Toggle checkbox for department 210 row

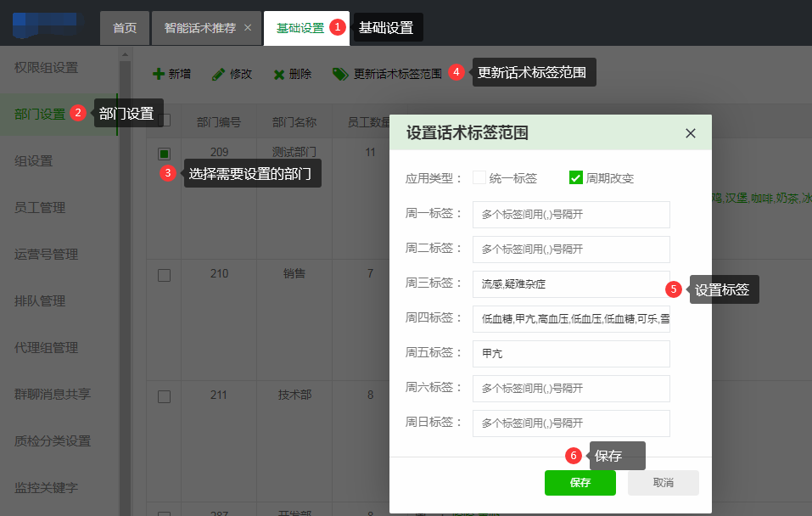(165, 275)
